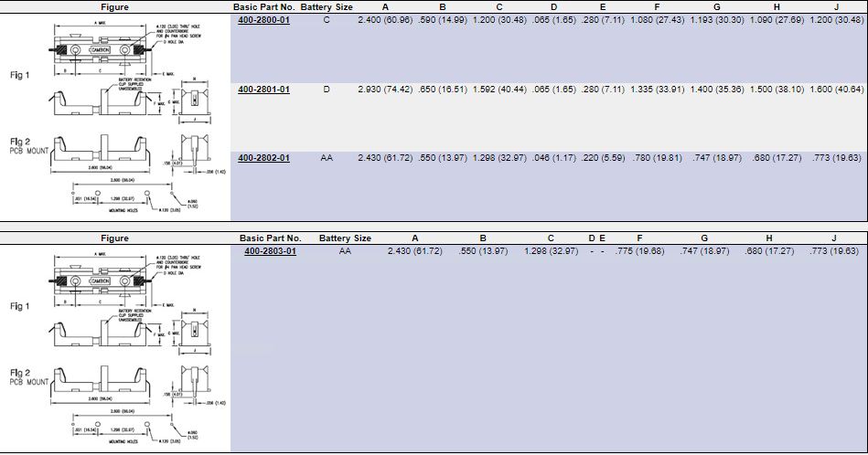Click the Battery Size header in the upper table
The height and width of the screenshot is (455, 868).
(x=326, y=7)
